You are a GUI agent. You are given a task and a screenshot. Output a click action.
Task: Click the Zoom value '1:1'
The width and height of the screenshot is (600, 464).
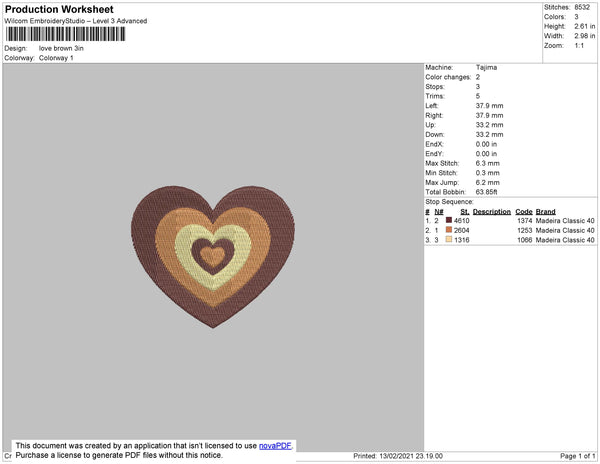[579, 46]
